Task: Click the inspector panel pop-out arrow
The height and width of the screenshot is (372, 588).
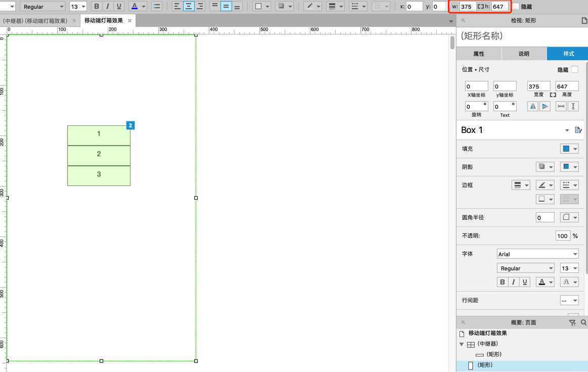Action: 463,21
